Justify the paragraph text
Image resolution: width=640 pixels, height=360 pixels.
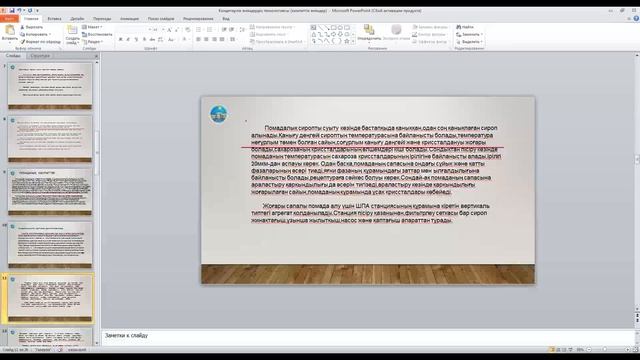pos(222,40)
